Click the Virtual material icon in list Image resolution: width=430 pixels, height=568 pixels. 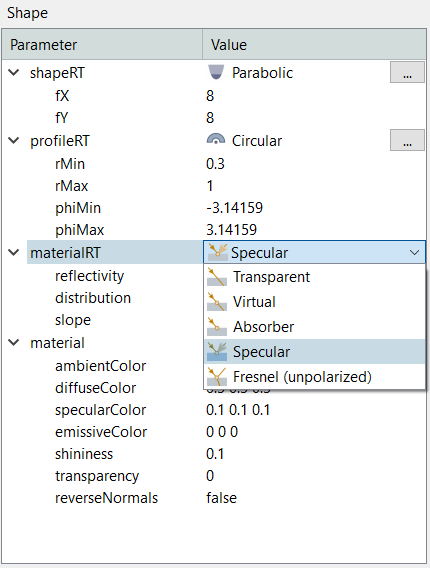pos(217,302)
